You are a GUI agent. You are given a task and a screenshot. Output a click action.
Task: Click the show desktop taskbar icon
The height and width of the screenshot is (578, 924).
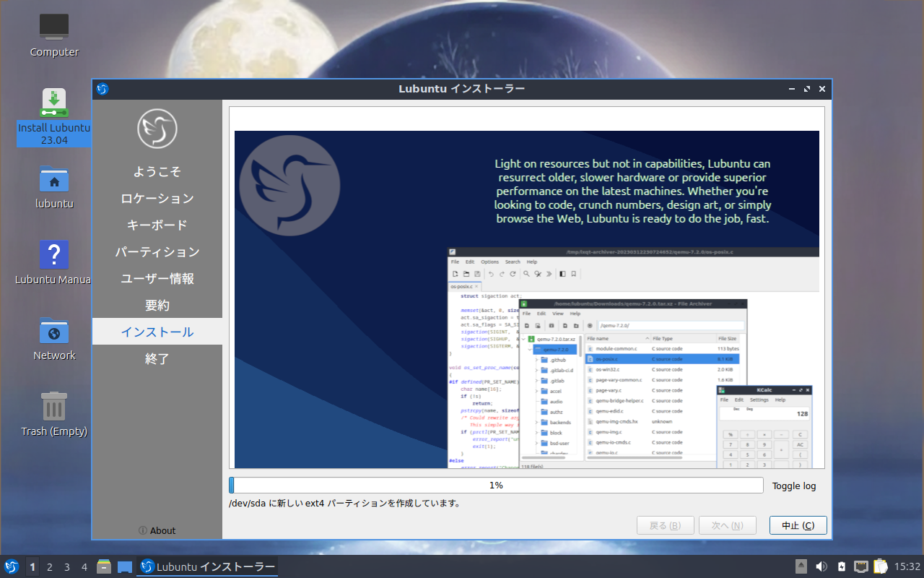pyautogui.click(x=125, y=566)
